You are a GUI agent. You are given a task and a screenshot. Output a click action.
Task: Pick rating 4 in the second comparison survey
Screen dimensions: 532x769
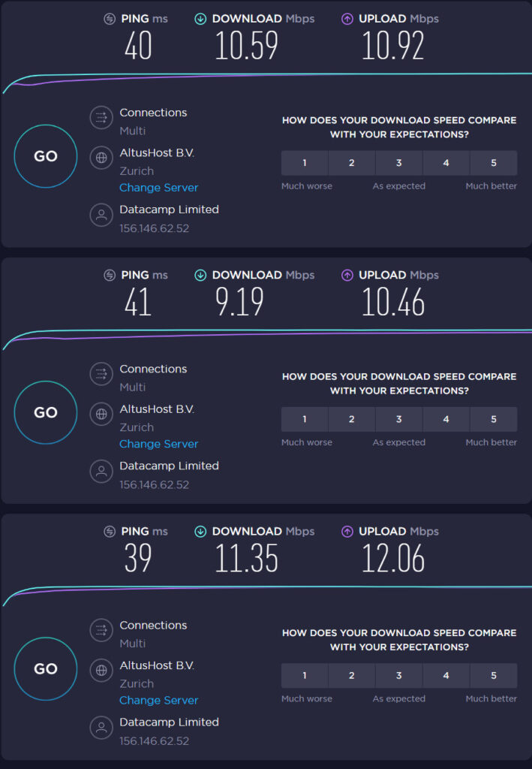click(446, 419)
